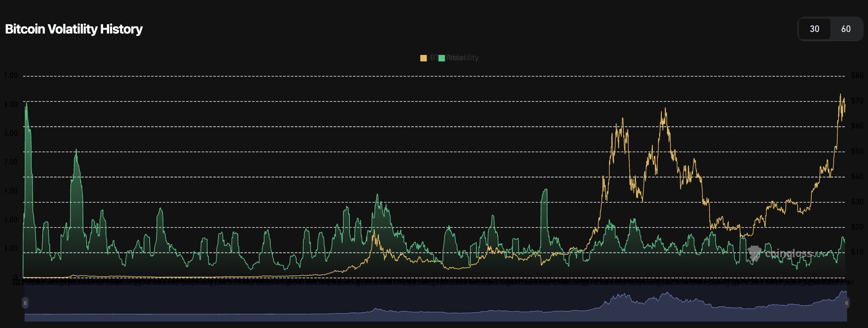The height and width of the screenshot is (328, 868).
Task: Click the Volatility legend label text
Action: coord(464,58)
